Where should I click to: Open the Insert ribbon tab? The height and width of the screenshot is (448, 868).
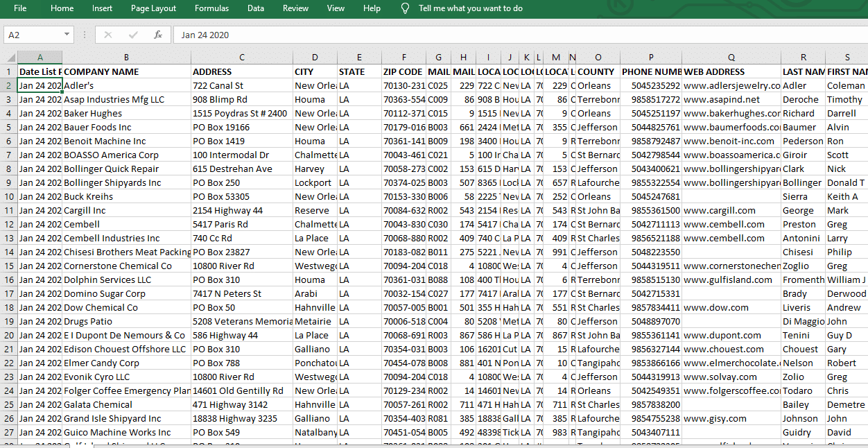(x=102, y=8)
